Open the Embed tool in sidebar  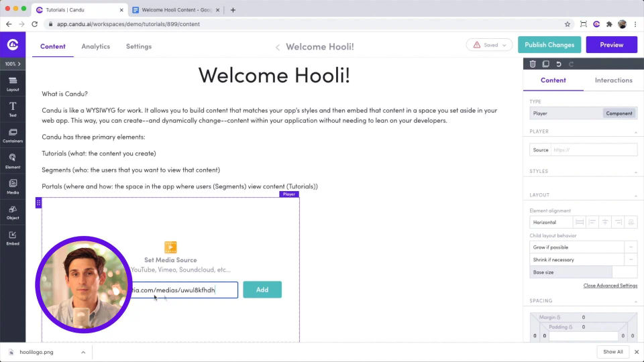coord(13,238)
